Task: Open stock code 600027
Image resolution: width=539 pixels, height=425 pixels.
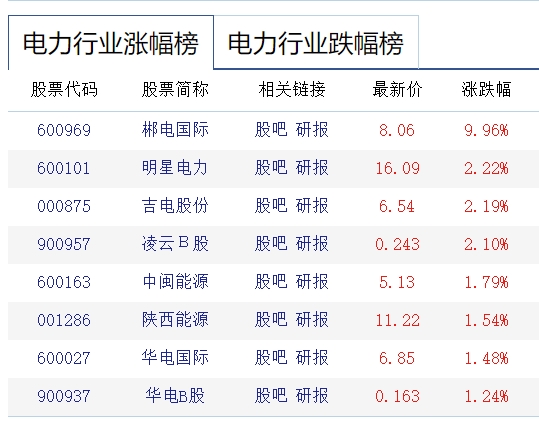Action: coord(64,358)
